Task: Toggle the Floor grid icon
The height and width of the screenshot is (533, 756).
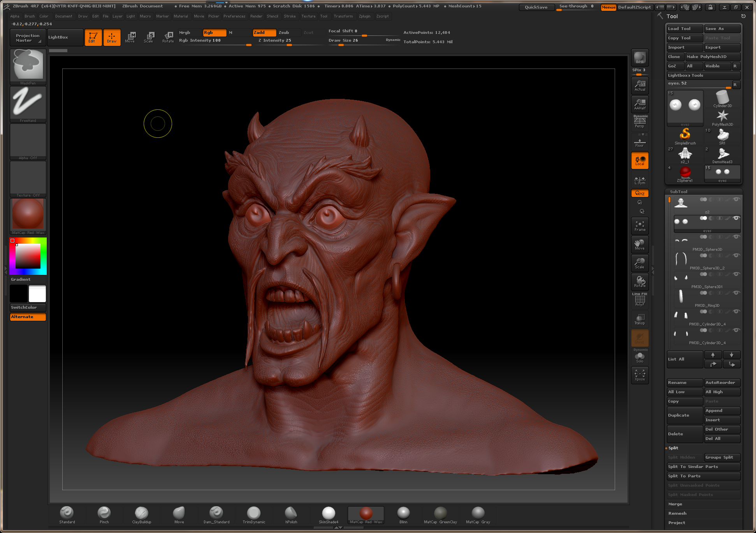Action: (640, 142)
